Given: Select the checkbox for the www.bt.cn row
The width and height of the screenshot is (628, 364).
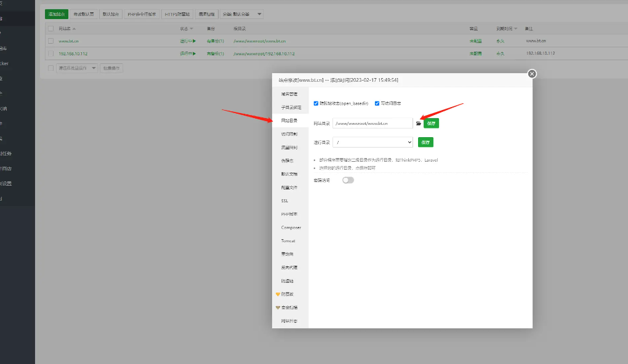Looking at the screenshot, I should (50, 41).
